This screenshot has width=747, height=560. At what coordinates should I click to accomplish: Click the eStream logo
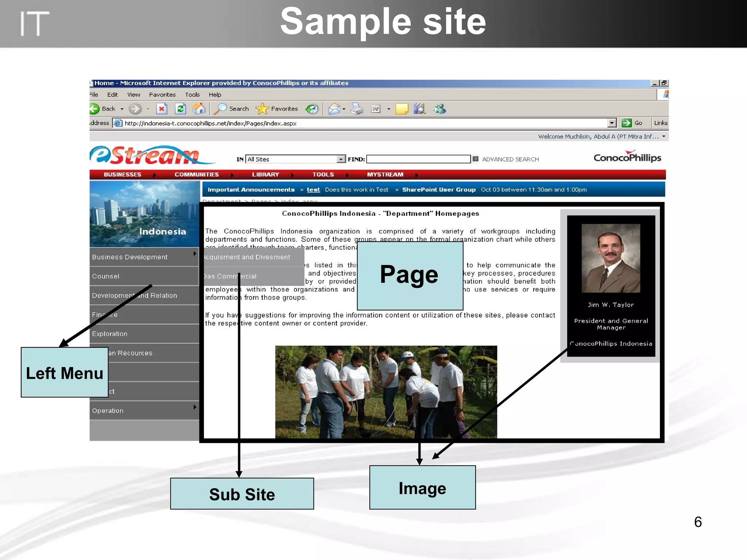[x=152, y=156]
